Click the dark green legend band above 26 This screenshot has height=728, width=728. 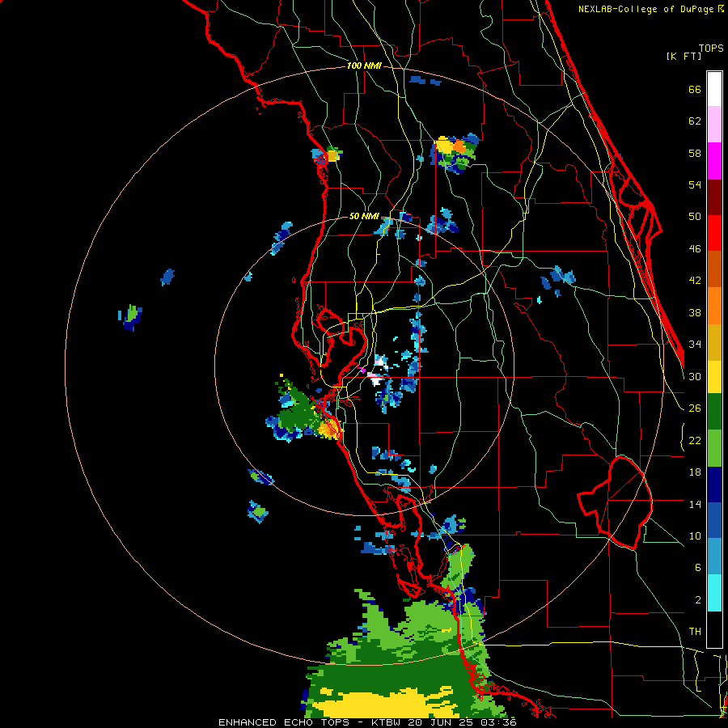(714, 412)
